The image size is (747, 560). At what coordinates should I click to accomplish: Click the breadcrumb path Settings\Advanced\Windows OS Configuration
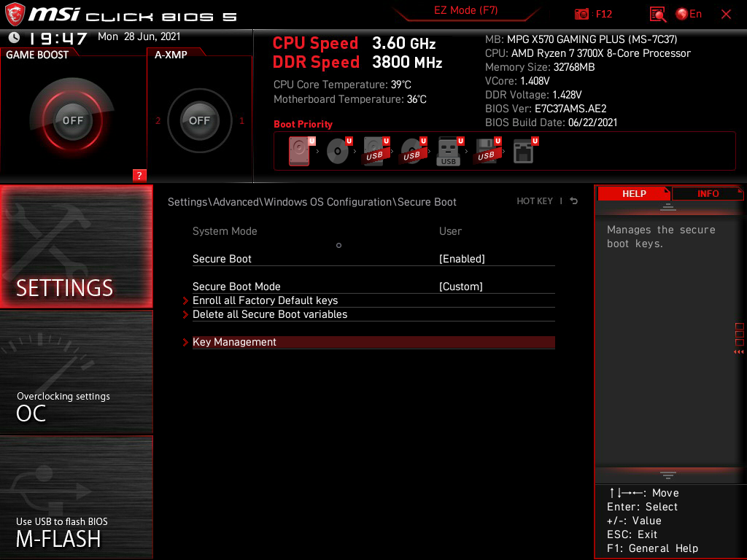279,202
